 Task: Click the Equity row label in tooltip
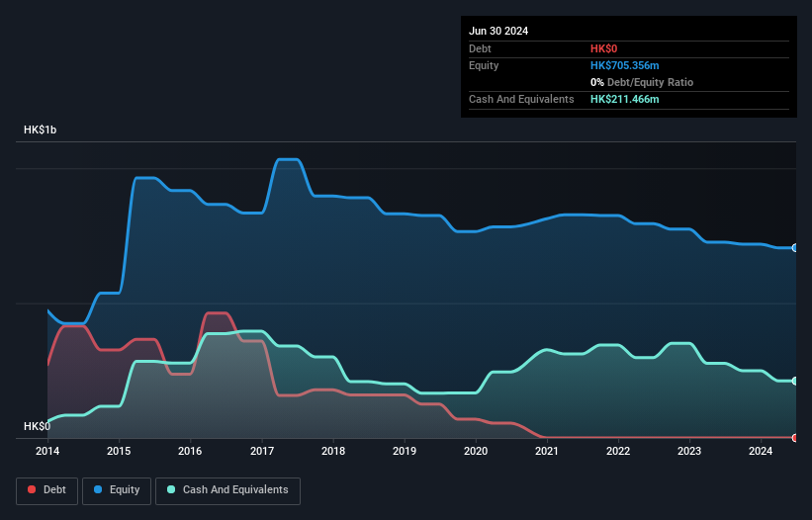click(484, 65)
